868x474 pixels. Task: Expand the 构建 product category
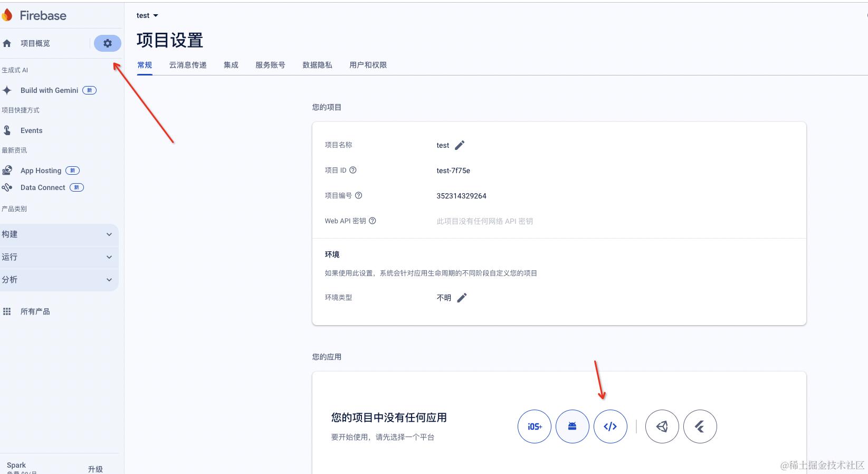click(x=59, y=234)
